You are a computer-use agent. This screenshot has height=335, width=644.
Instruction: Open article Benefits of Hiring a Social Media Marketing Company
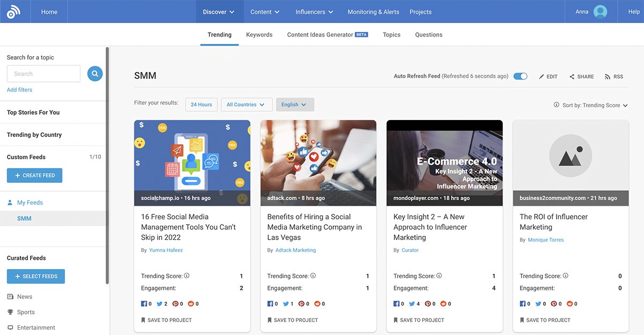[x=314, y=227]
